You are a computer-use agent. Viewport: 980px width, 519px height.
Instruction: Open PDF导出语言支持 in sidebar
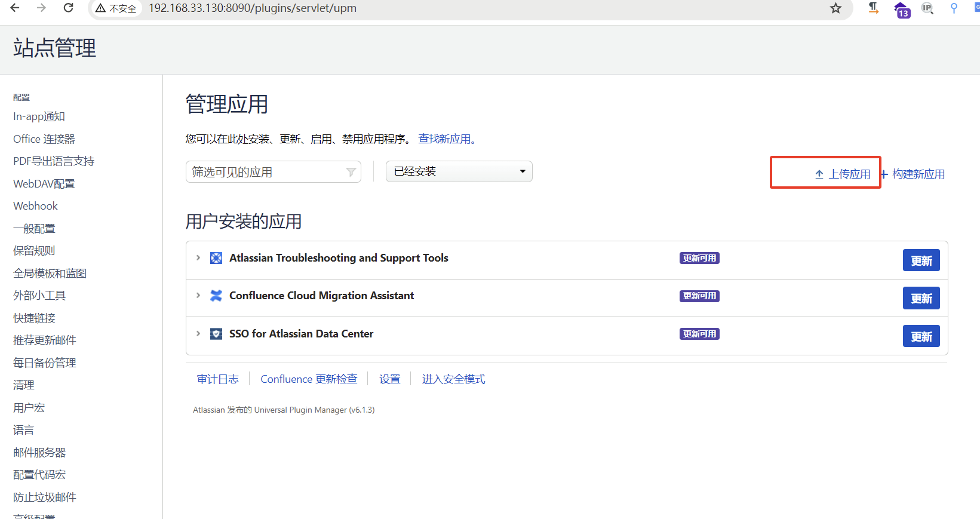tap(54, 161)
